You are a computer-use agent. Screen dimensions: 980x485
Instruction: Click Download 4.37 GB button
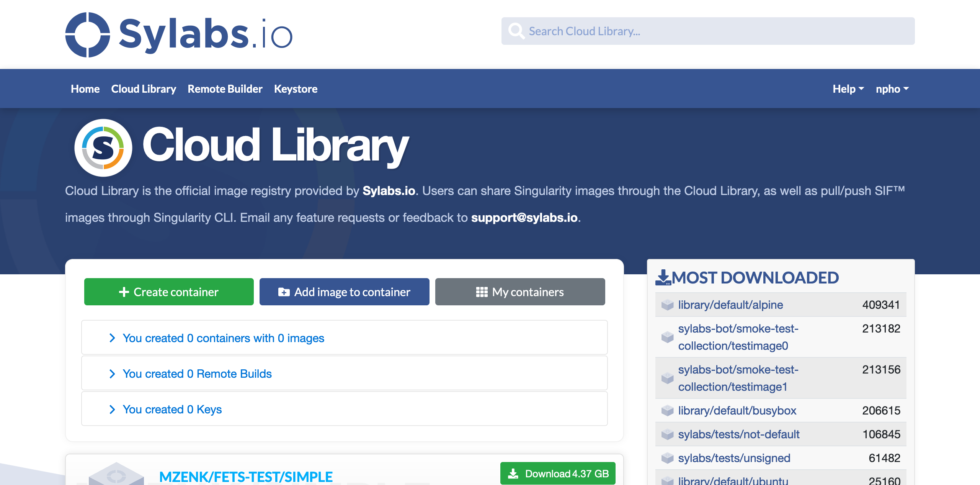pos(558,474)
